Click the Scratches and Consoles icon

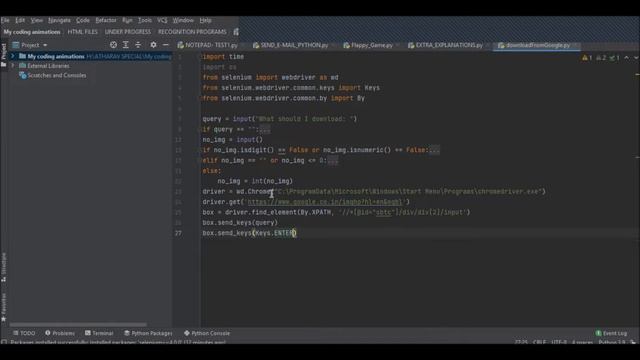click(x=23, y=76)
